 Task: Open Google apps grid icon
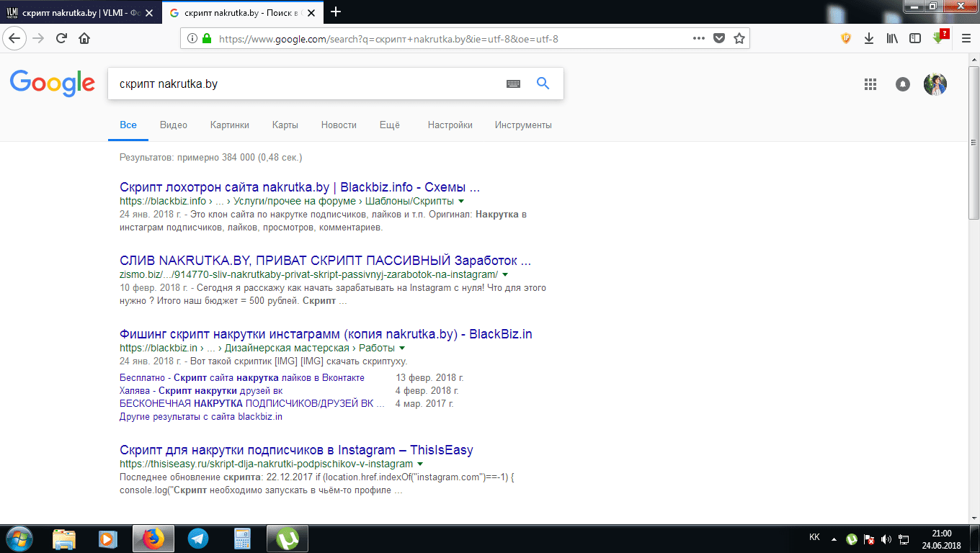(870, 84)
